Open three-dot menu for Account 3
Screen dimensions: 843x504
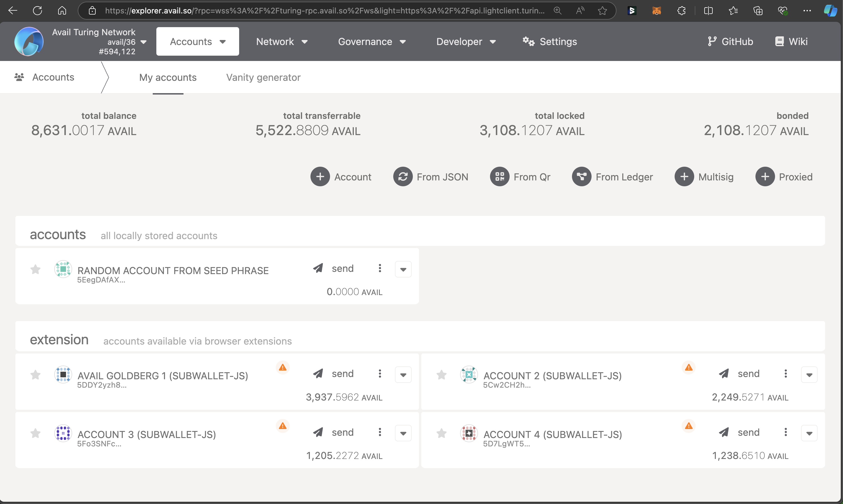coord(380,432)
